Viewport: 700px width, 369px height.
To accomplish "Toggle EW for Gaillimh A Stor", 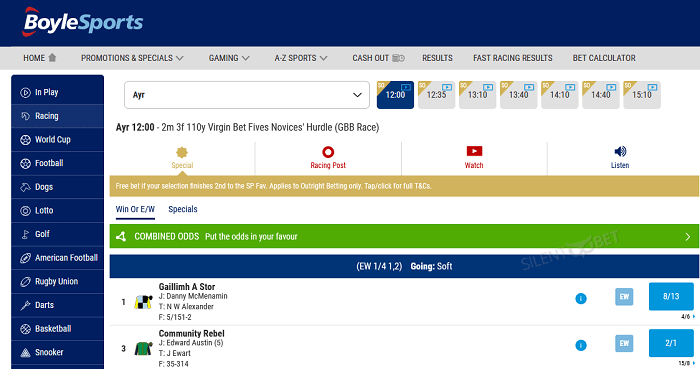I will (x=624, y=297).
